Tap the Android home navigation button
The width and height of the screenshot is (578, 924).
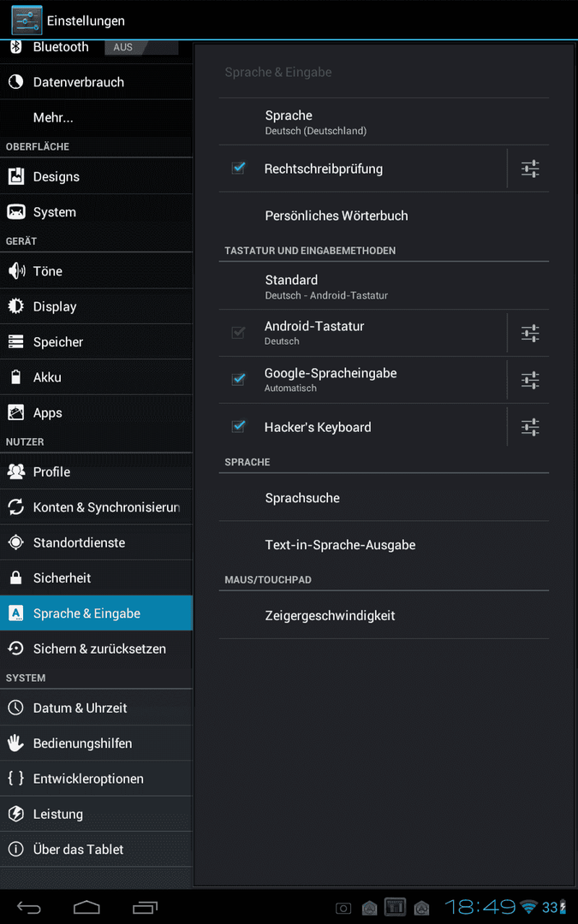pyautogui.click(x=86, y=907)
